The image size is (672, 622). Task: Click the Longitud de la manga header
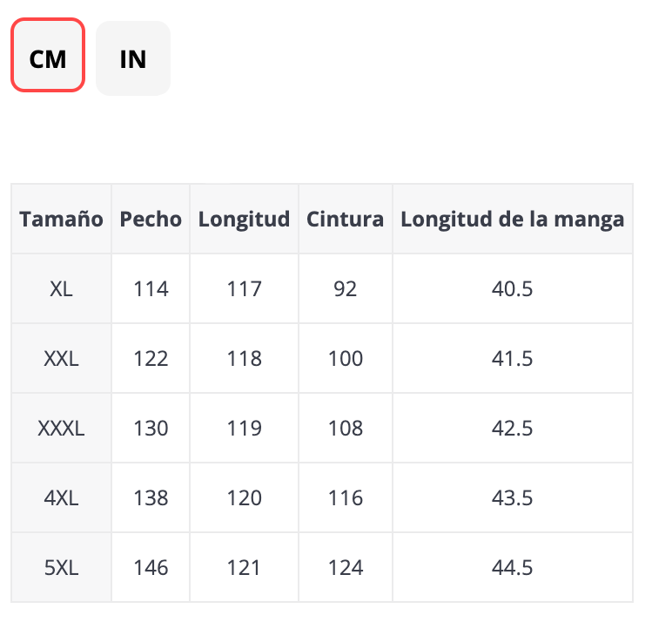click(512, 219)
